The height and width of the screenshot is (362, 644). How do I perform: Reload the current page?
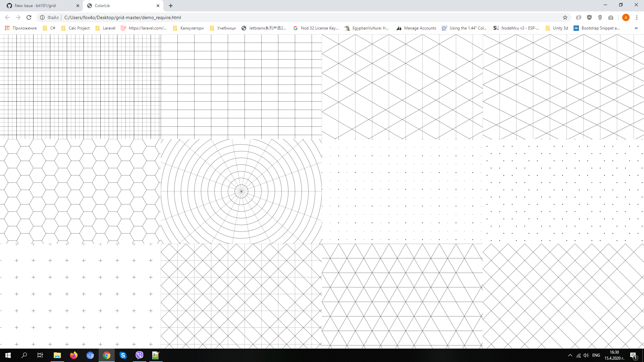click(x=29, y=17)
